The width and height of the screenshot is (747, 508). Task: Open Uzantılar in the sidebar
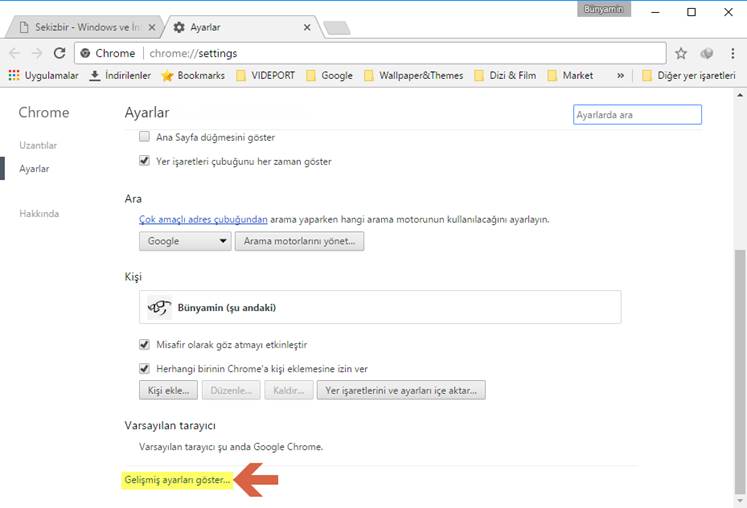(x=38, y=145)
